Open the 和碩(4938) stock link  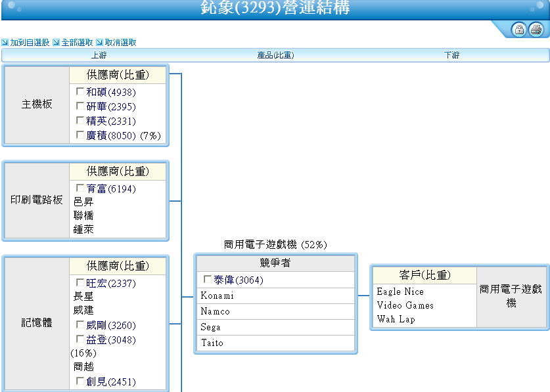(111, 92)
